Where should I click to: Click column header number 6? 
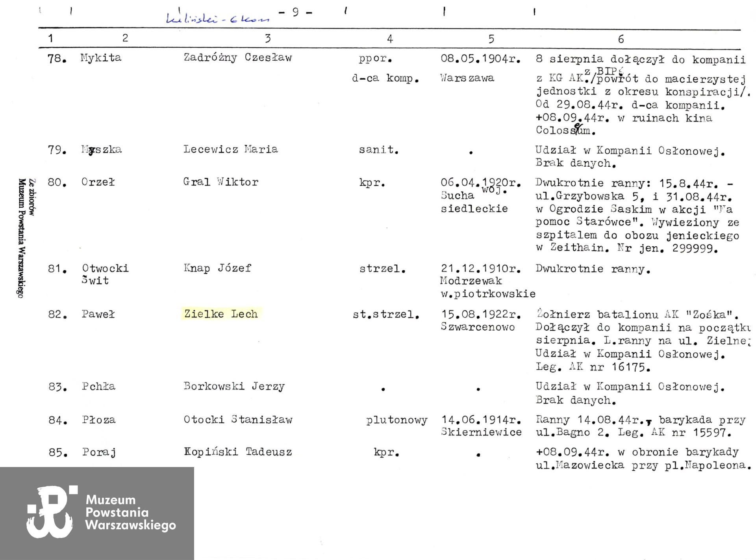621,39
